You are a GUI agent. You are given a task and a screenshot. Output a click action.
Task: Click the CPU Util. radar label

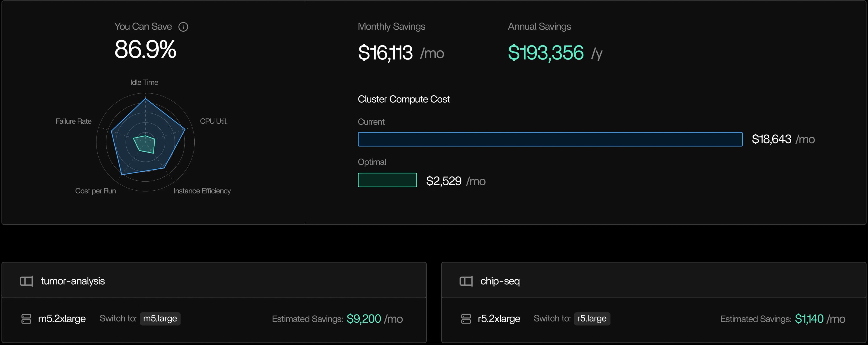click(x=214, y=121)
